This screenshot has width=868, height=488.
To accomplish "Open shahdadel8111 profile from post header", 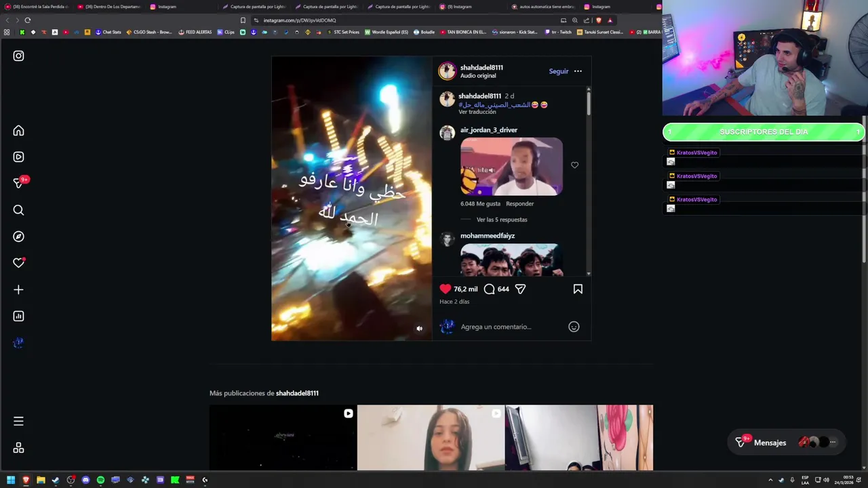I will (x=481, y=67).
